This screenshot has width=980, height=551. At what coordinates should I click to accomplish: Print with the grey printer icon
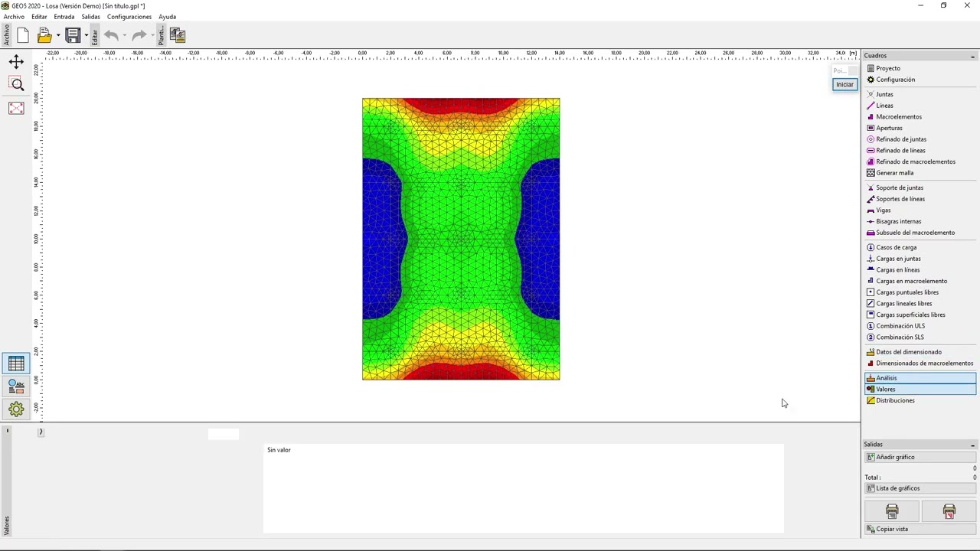pyautogui.click(x=892, y=511)
